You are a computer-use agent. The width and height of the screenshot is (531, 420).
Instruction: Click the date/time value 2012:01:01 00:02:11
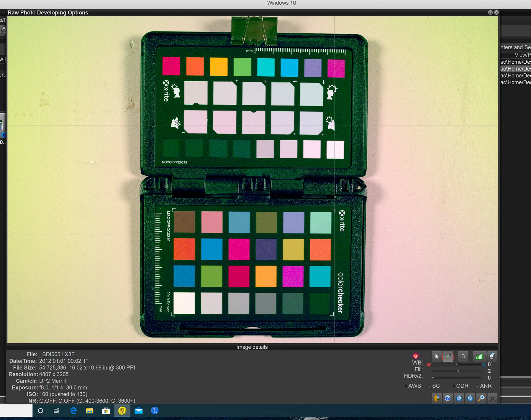(x=64, y=361)
